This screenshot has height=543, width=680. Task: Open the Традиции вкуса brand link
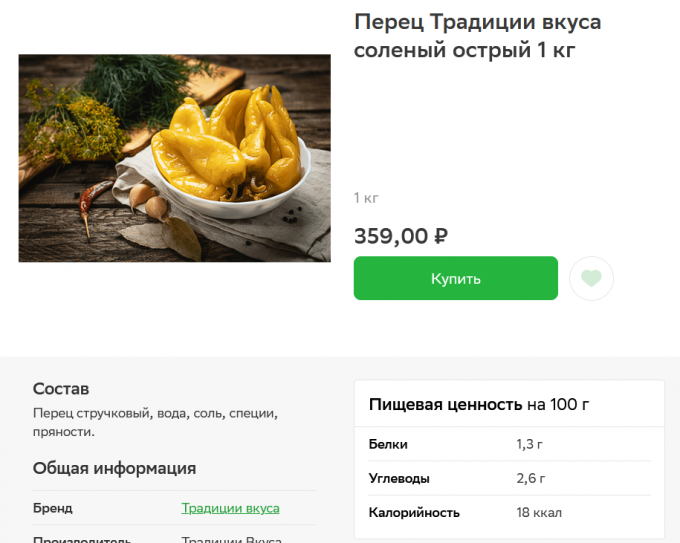coord(230,508)
